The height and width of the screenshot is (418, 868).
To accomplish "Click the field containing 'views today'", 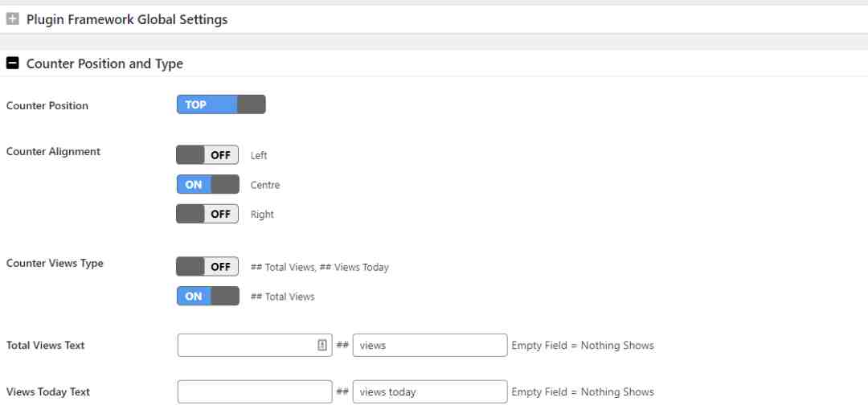I will click(429, 391).
